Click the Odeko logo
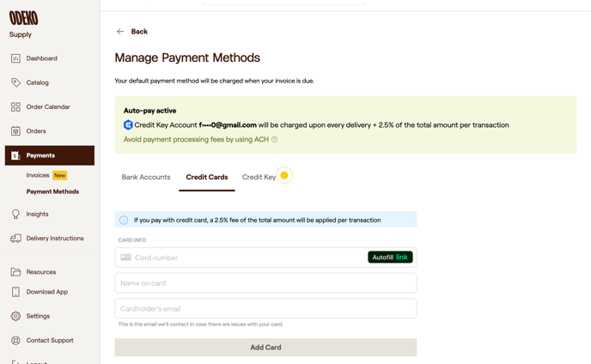 pyautogui.click(x=23, y=18)
